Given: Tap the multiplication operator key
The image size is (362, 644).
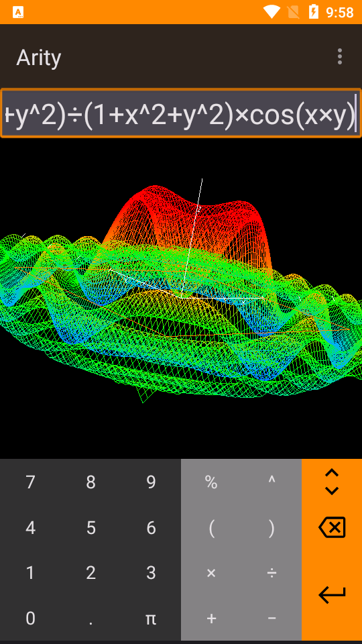Looking at the screenshot, I should click(x=211, y=572).
